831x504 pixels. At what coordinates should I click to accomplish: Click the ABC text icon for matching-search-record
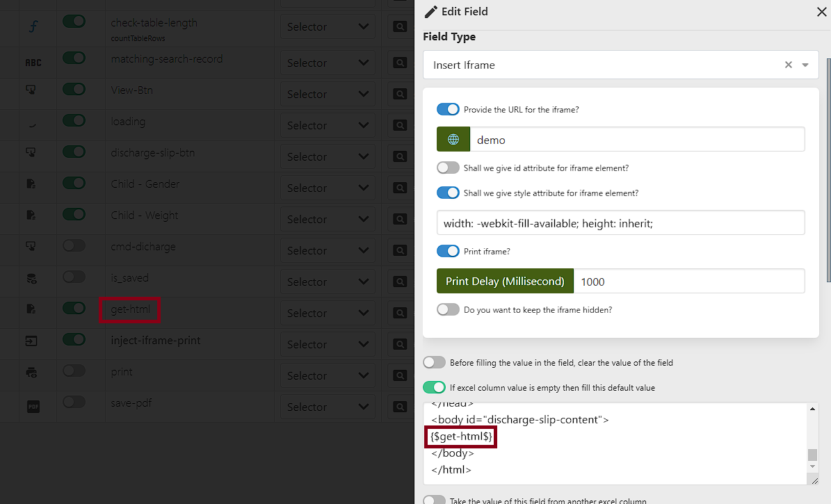pos(33,63)
